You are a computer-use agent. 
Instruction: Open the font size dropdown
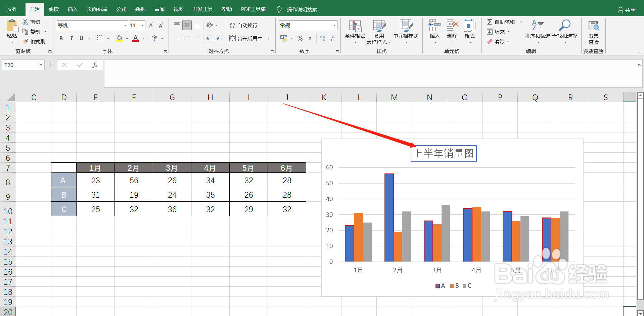point(142,25)
